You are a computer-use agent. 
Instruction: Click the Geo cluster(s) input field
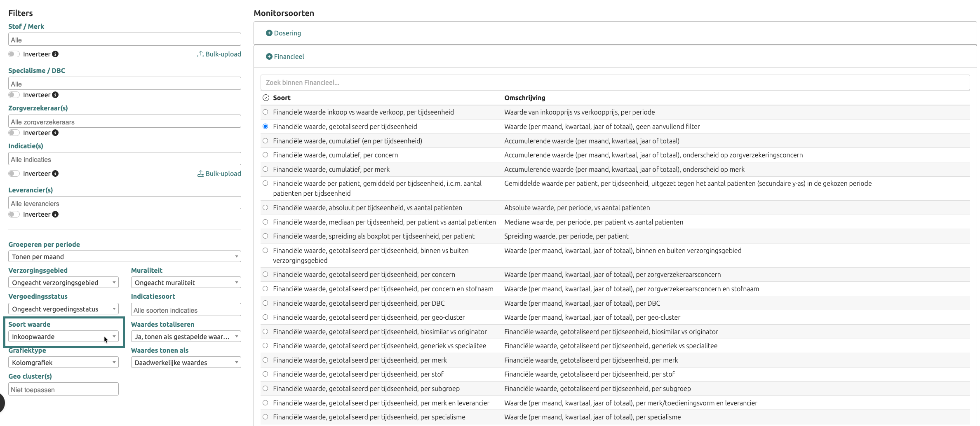63,389
